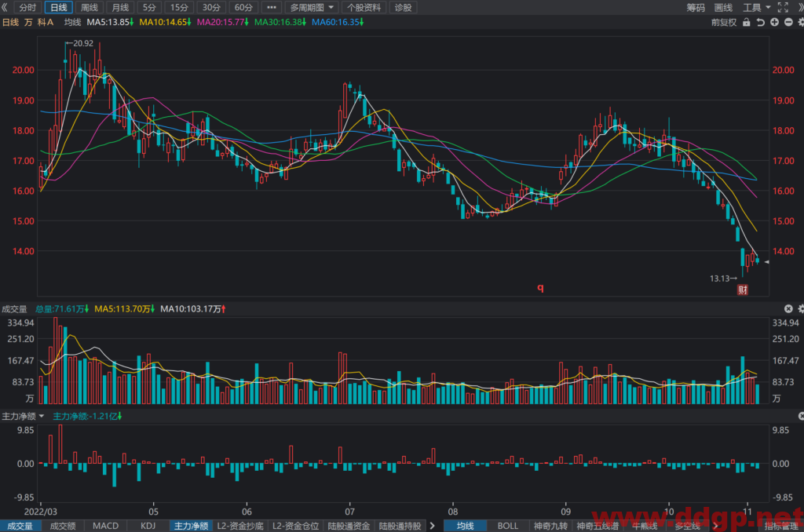
Task: Click 均线 label in chart header
Action: point(72,23)
